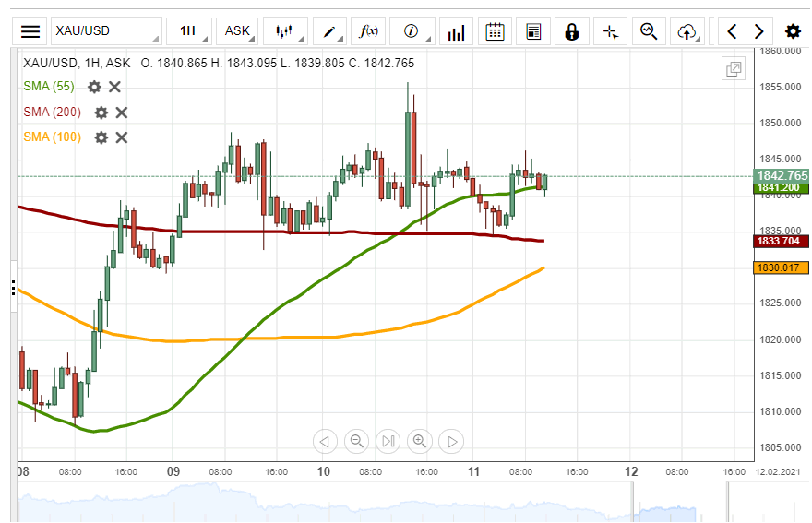
Task: Open the cloud upload save menu
Action: (687, 31)
